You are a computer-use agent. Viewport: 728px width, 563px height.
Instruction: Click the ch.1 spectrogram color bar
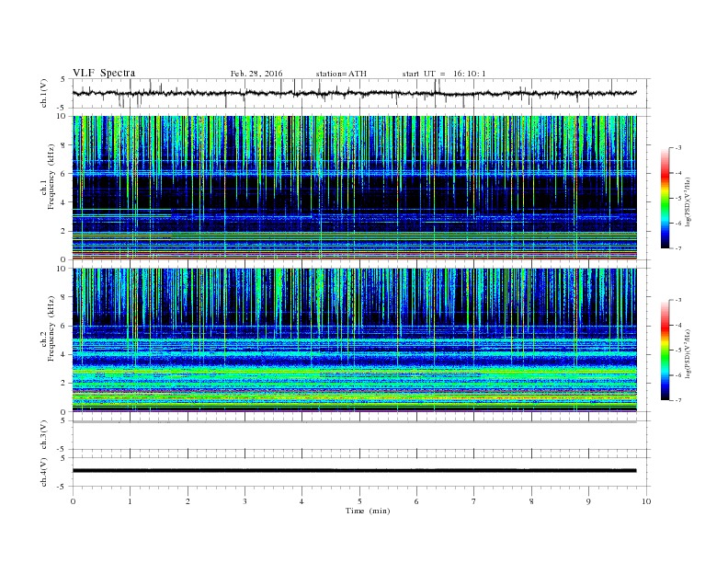665,199
